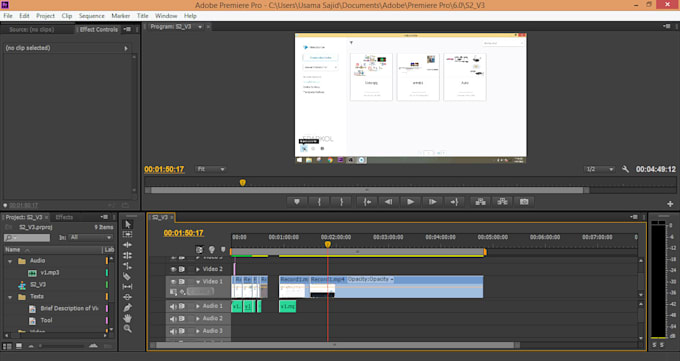Step forward one frame
The height and width of the screenshot is (361, 680).
point(432,202)
